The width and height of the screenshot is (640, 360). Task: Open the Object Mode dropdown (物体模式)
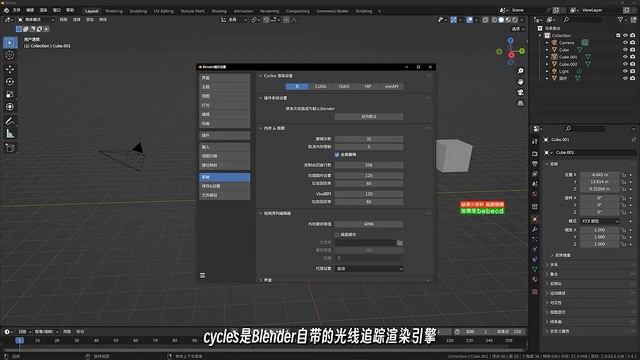click(x=36, y=20)
